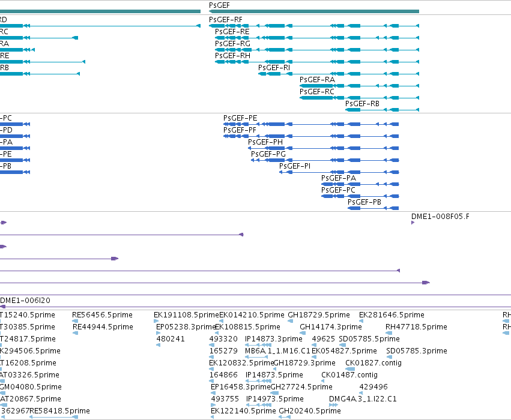Screen dimensions: 511x420
Task: Select the PsGEF gene label
Action: coord(219,5)
